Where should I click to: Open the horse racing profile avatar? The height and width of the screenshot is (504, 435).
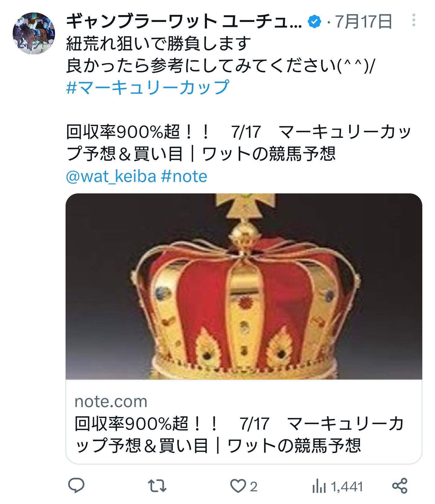(34, 33)
